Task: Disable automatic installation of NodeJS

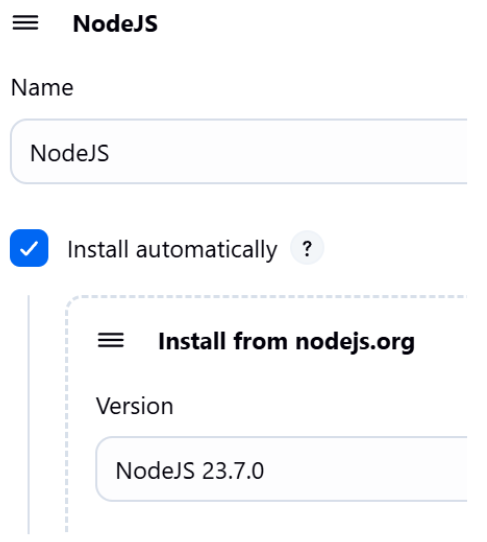Action: (29, 248)
